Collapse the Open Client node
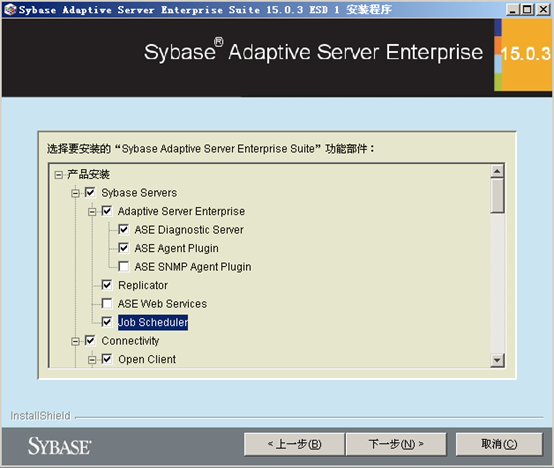The width and height of the screenshot is (554, 468). click(92, 360)
